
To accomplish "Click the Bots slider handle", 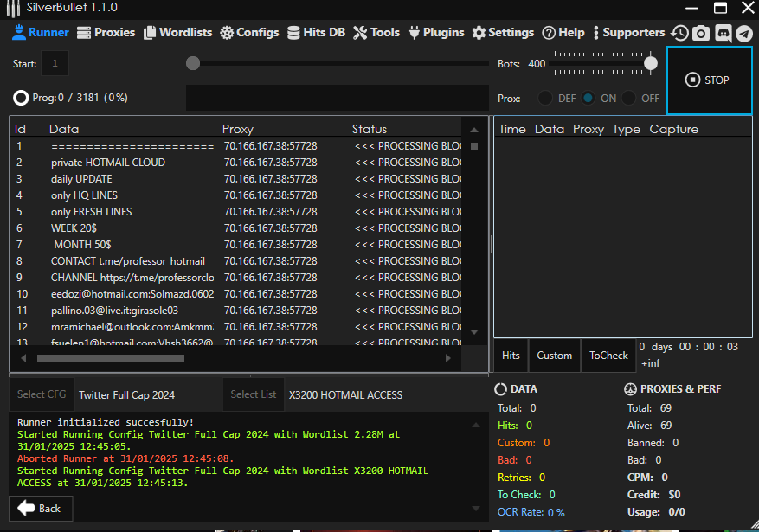I will click(650, 63).
